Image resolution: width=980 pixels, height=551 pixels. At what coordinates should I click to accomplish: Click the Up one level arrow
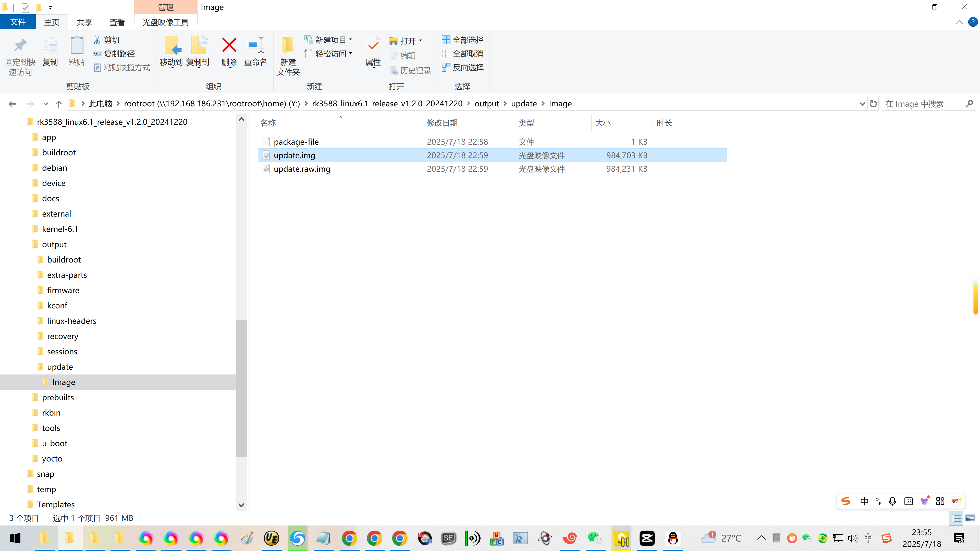click(59, 104)
